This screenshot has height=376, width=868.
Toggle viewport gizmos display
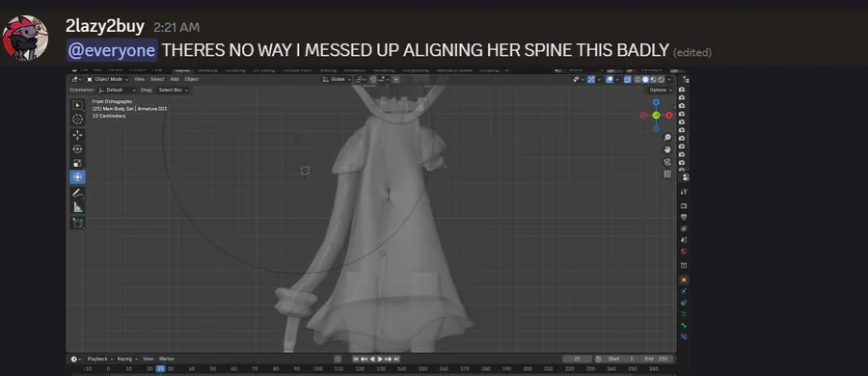coord(591,79)
